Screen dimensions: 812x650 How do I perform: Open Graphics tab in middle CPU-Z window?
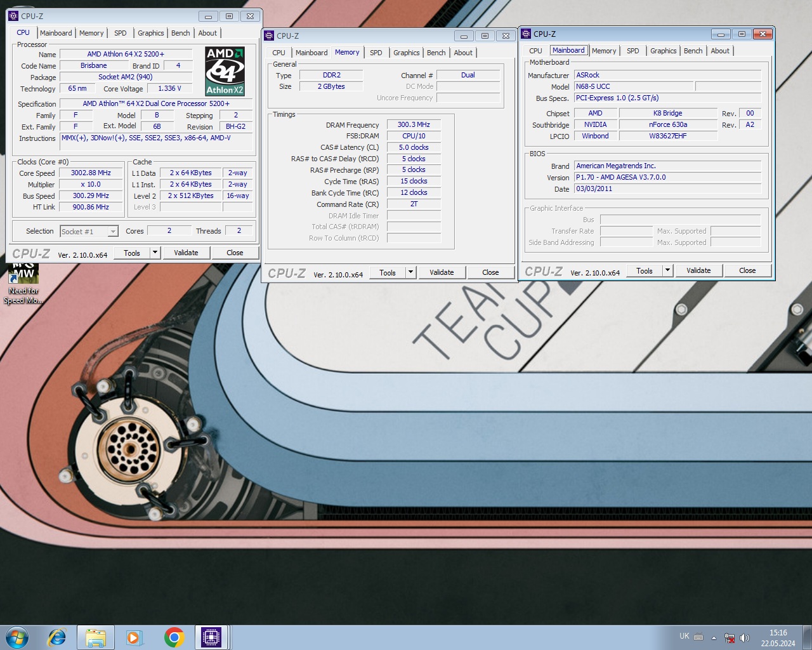407,53
